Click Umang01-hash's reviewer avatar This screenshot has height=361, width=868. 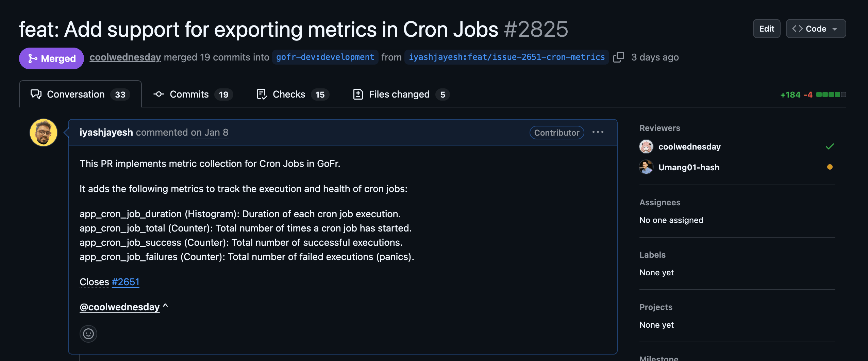646,167
